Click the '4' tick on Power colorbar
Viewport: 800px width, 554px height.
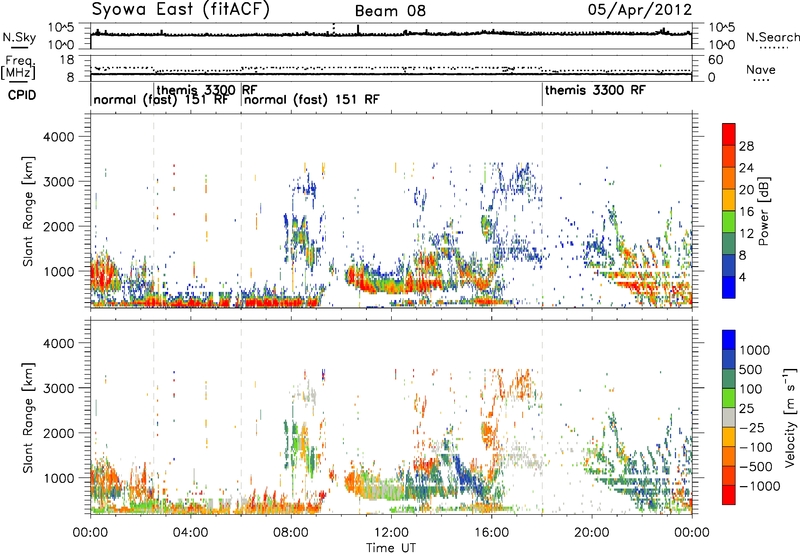[742, 278]
